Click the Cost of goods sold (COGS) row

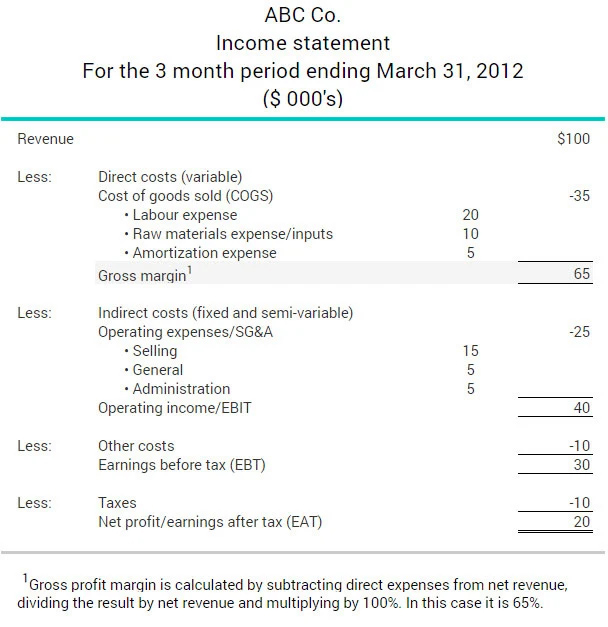click(x=185, y=196)
